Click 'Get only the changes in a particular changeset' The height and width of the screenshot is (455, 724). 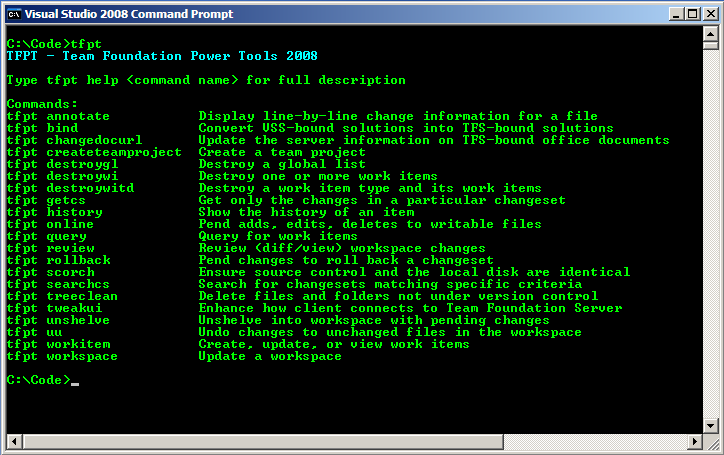(x=382, y=200)
